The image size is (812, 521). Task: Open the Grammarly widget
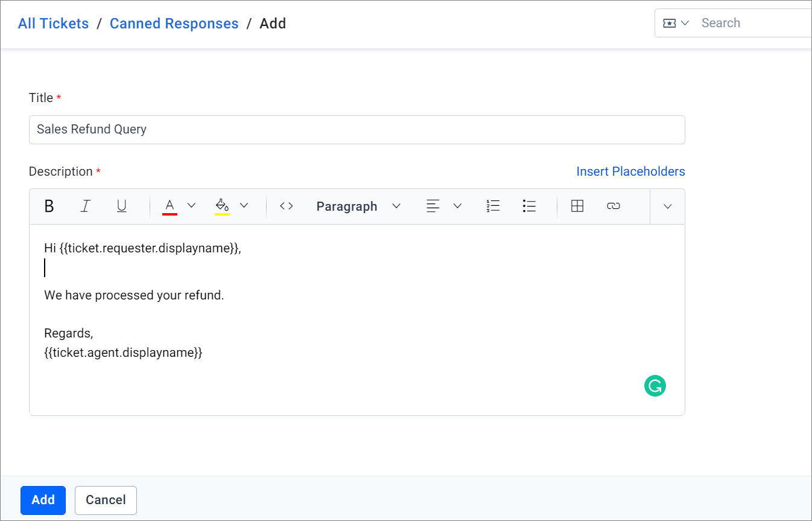click(655, 386)
